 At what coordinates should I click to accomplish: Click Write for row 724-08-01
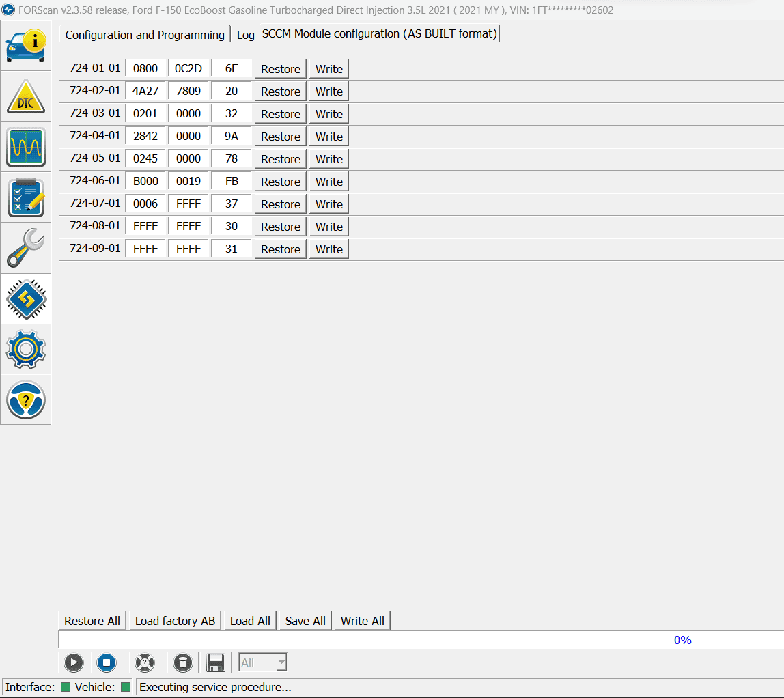pyautogui.click(x=329, y=227)
